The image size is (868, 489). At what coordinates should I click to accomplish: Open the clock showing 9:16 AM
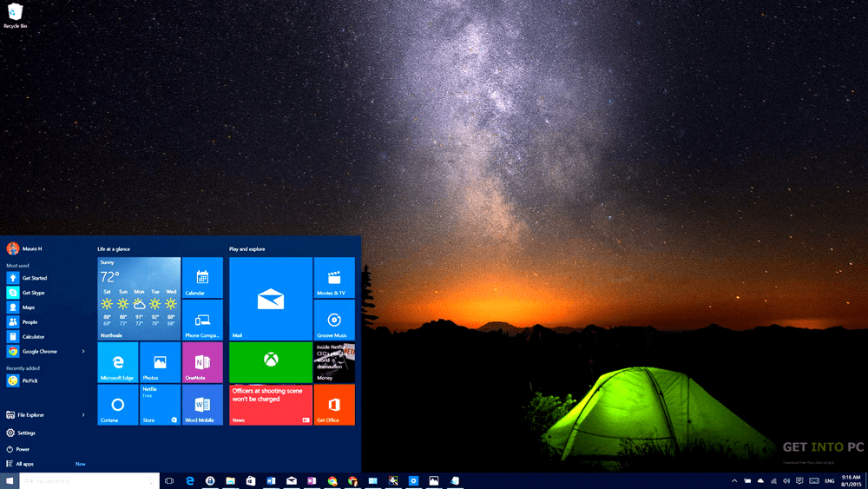(x=851, y=480)
